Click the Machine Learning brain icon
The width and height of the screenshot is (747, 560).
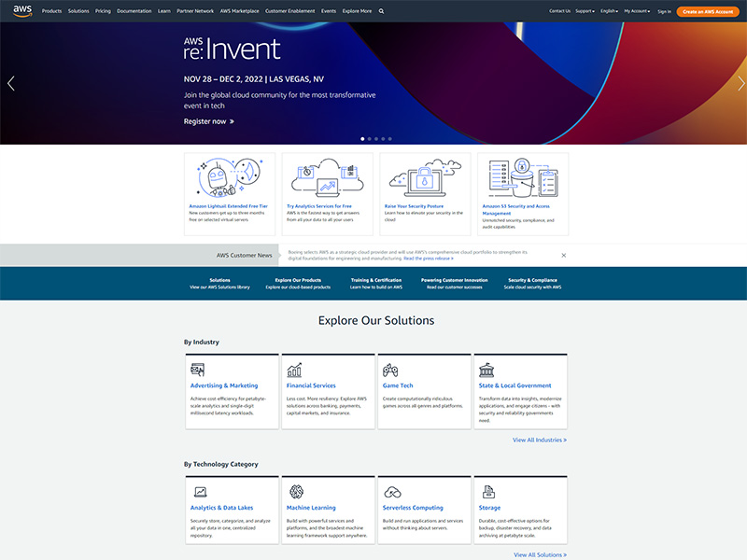coord(296,492)
